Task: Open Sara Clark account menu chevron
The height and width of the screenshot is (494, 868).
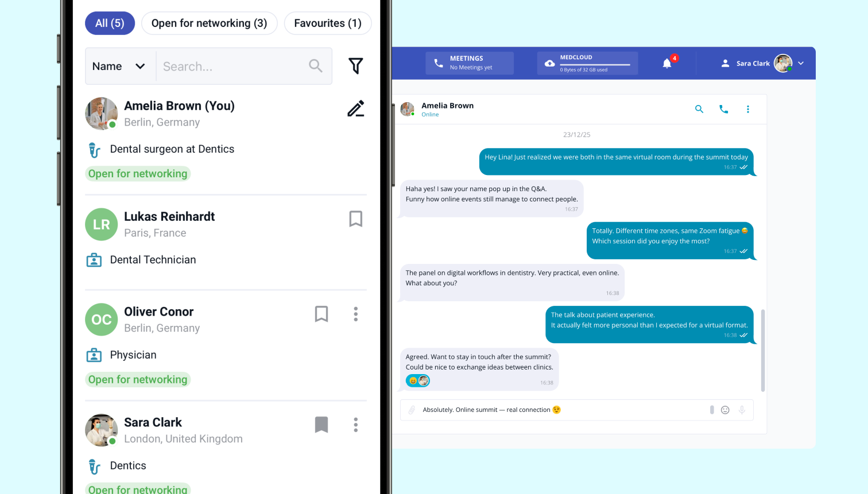Action: click(x=801, y=63)
